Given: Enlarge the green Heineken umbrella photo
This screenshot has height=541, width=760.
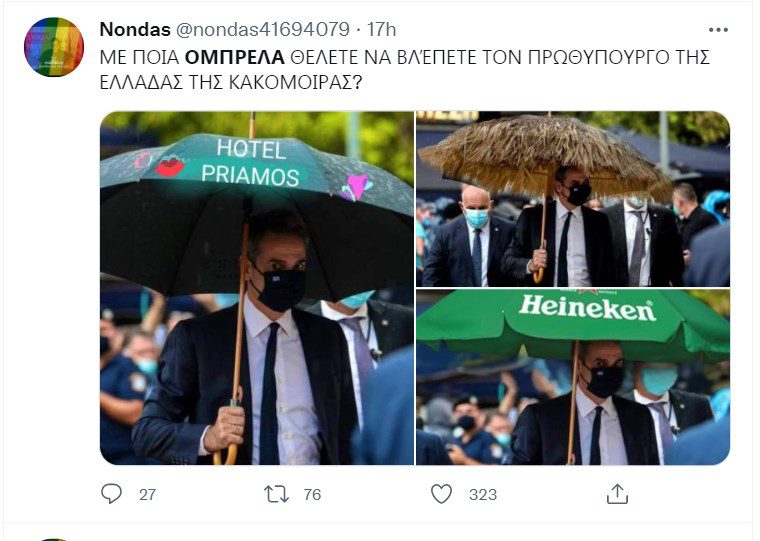Looking at the screenshot, I should [x=573, y=377].
